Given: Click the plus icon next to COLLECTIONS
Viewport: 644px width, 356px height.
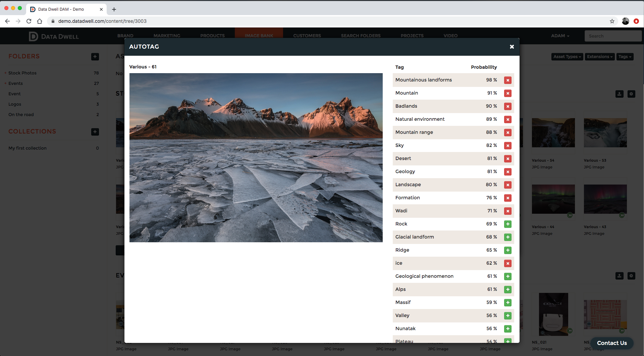Looking at the screenshot, I should coord(95,132).
